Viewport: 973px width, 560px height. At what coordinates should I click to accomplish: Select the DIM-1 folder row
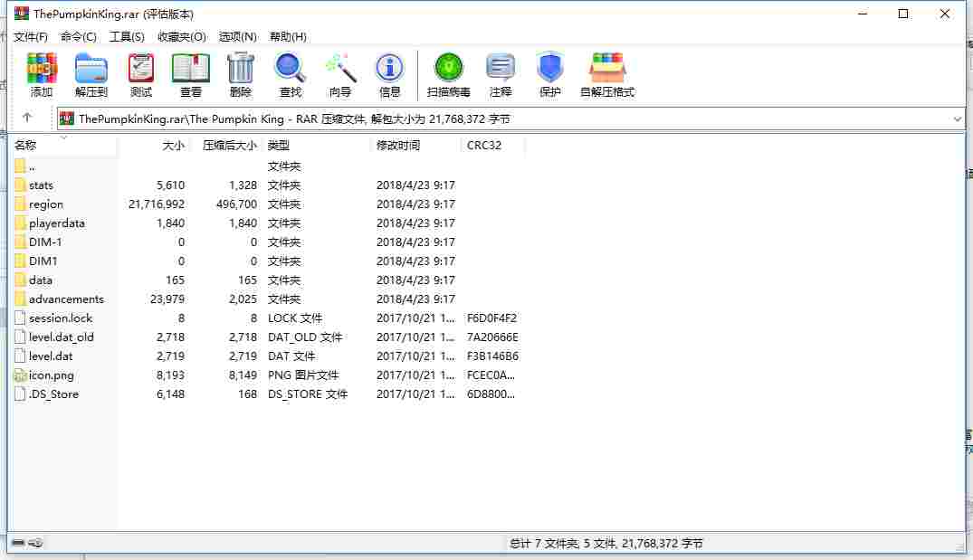click(x=267, y=242)
